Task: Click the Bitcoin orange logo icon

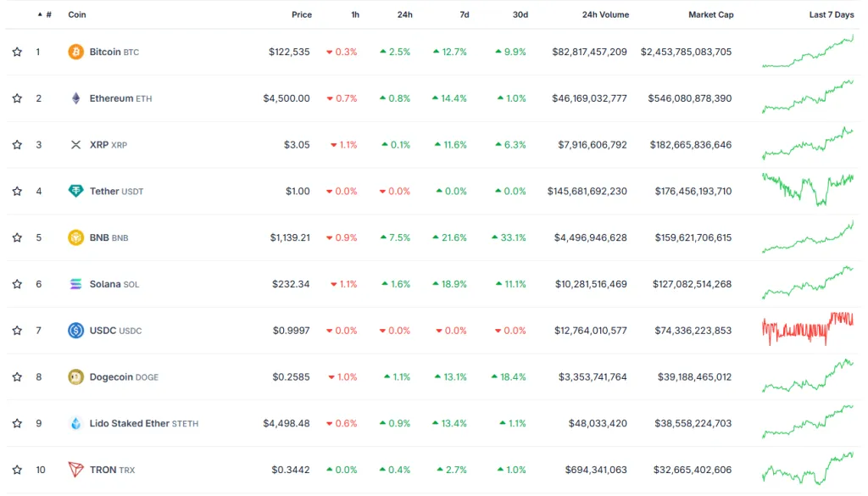Action: (76, 52)
